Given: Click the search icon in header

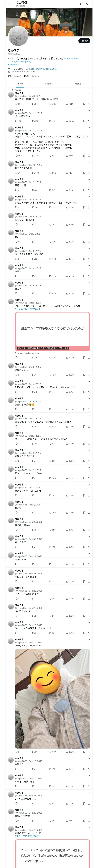Looking at the screenshot, I should coord(88,4).
